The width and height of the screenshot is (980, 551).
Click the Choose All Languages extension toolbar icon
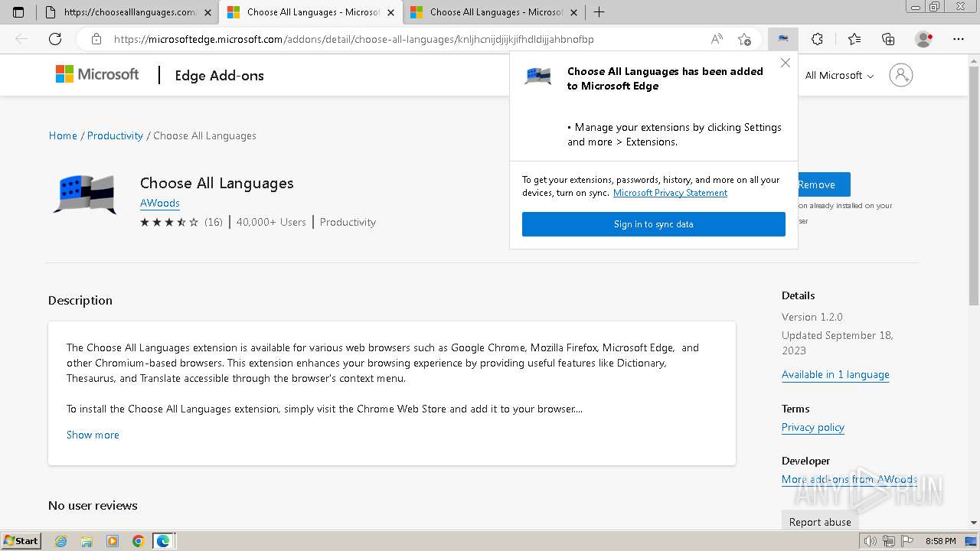click(x=783, y=39)
